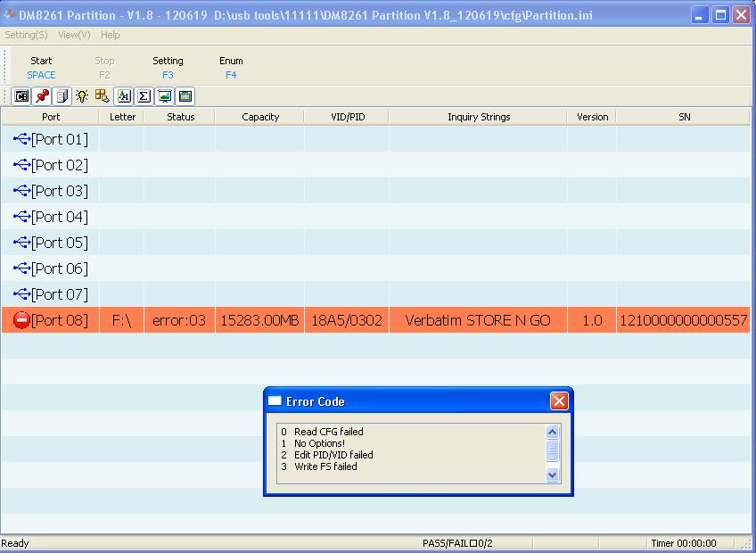
Task: Click the USB icon of Port 05
Action: pos(21,243)
